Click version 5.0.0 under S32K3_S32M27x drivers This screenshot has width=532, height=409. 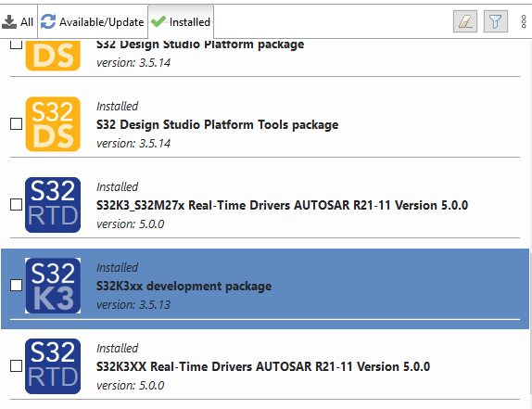coord(131,224)
